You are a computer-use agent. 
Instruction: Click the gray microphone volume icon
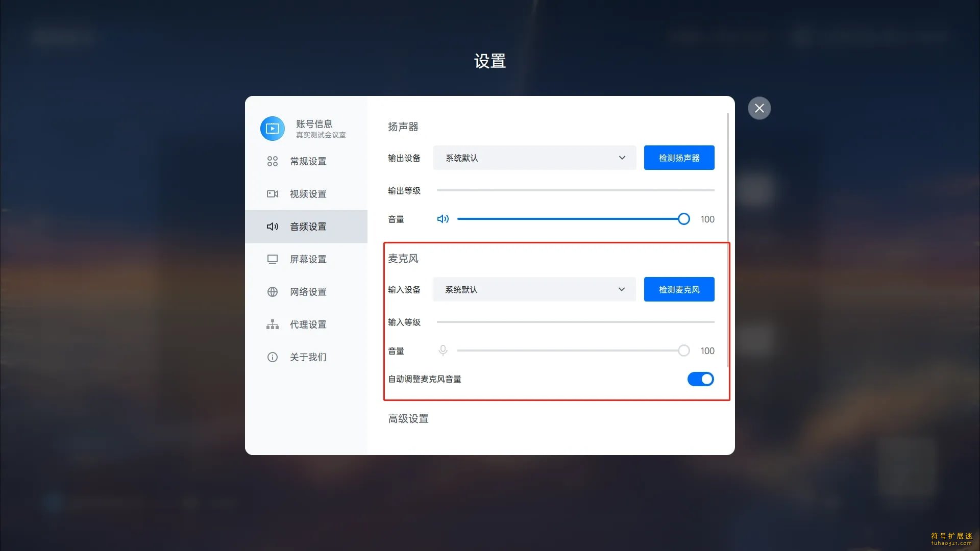[443, 350]
